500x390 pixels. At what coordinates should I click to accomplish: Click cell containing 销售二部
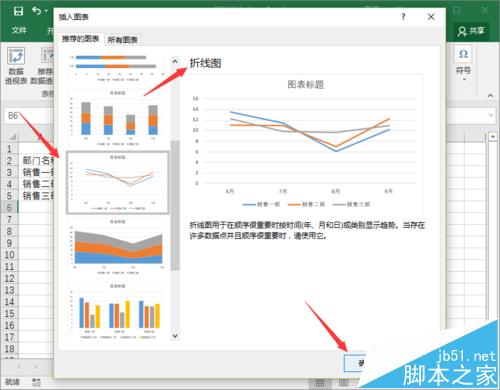pos(37,184)
